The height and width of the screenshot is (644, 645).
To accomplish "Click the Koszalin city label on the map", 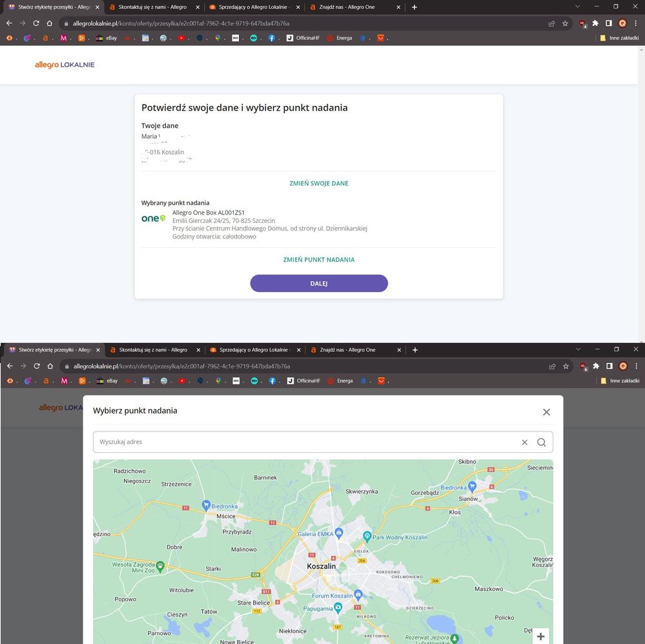I will click(322, 566).
